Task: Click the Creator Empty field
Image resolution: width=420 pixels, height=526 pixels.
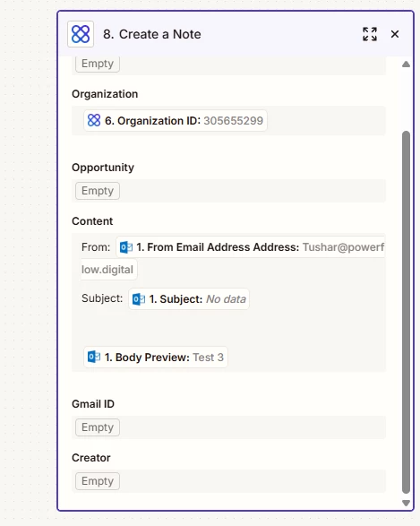Action: point(228,481)
